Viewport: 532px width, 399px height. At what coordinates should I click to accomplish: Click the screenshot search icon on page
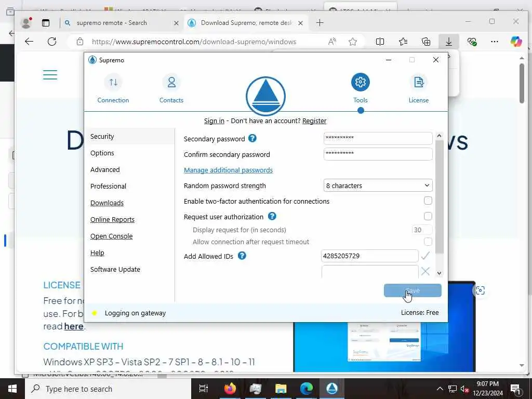(x=480, y=290)
